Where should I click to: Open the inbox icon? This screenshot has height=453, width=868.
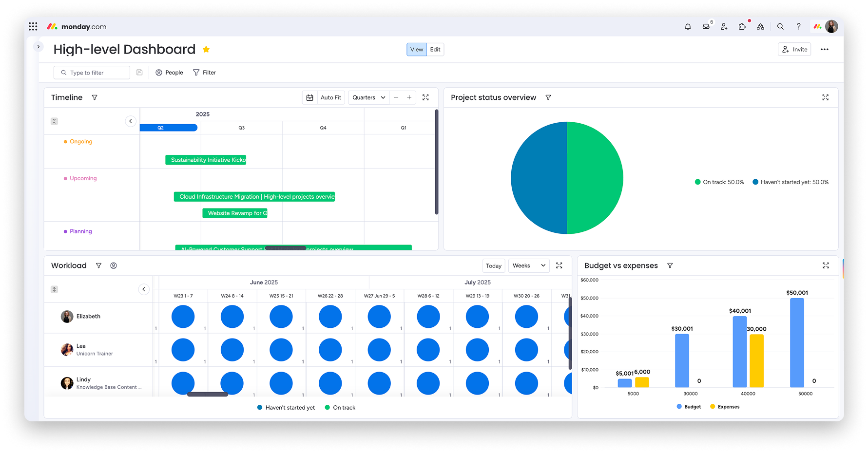pos(706,26)
